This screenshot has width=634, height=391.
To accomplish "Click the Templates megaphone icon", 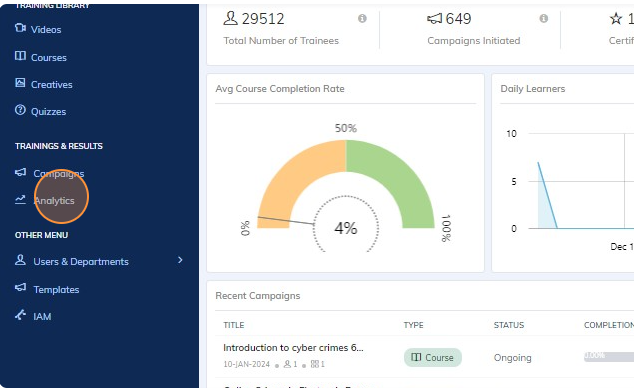I will (21, 287).
